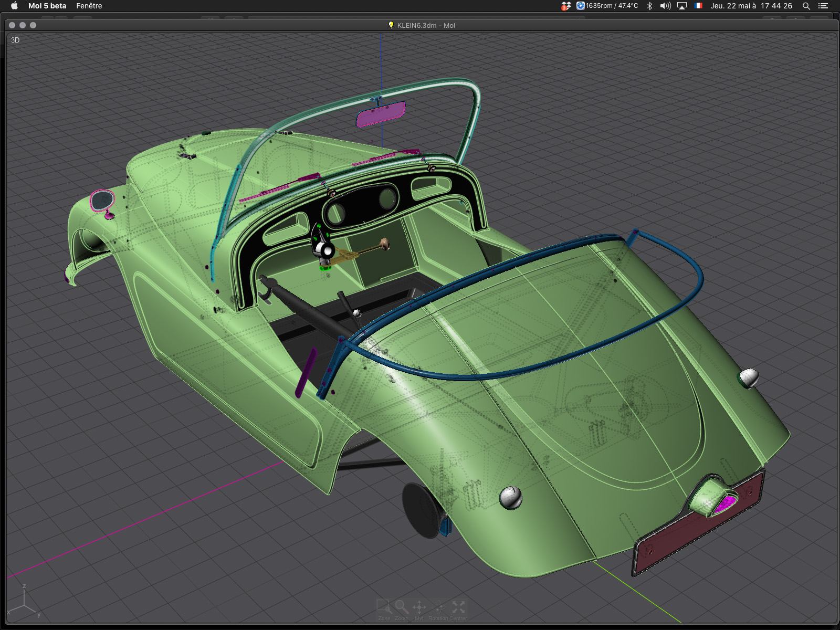
Task: Open the fan speed and temperature monitor
Action: tap(607, 6)
